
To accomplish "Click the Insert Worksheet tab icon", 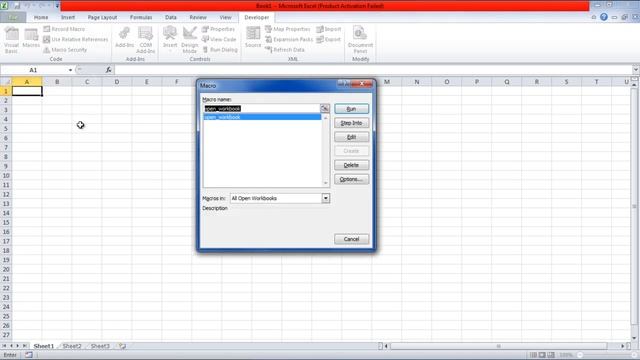I will pos(122,346).
